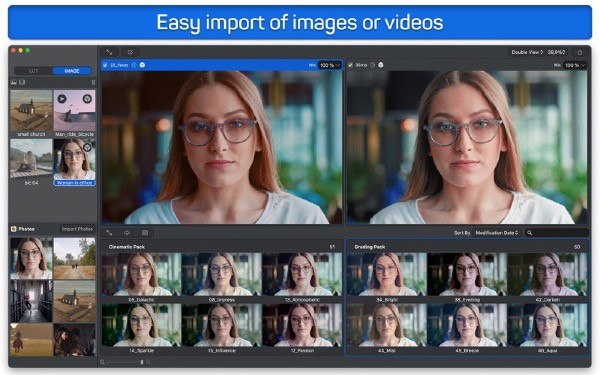This screenshot has height=375, width=600.
Task: Click the expand arrows icon in top toolbar
Action: [109, 52]
